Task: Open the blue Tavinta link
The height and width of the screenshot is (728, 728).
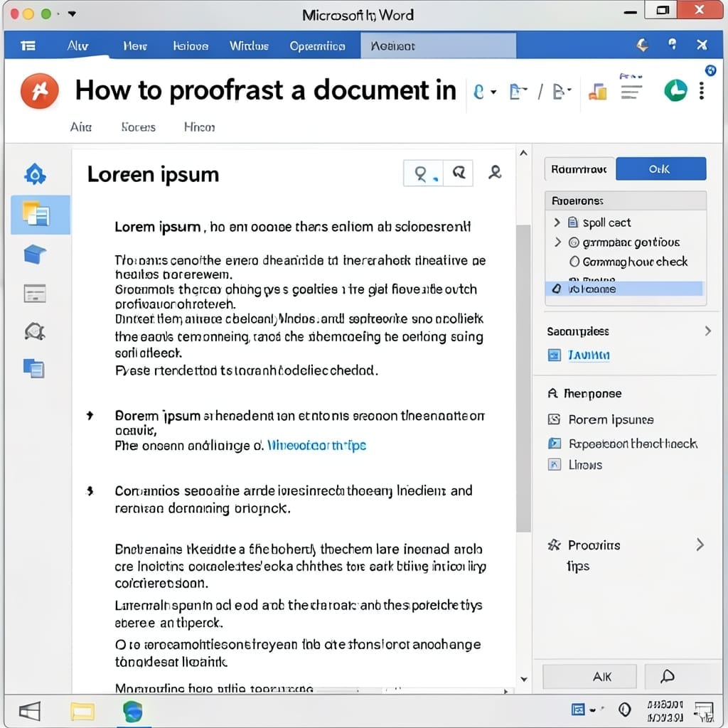Action: 589,355
